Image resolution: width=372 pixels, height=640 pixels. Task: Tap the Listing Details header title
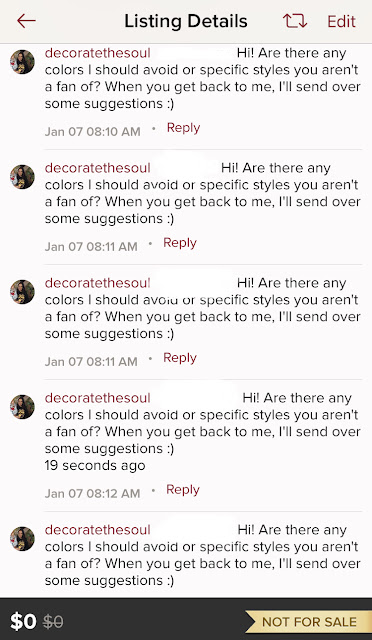[x=186, y=21]
